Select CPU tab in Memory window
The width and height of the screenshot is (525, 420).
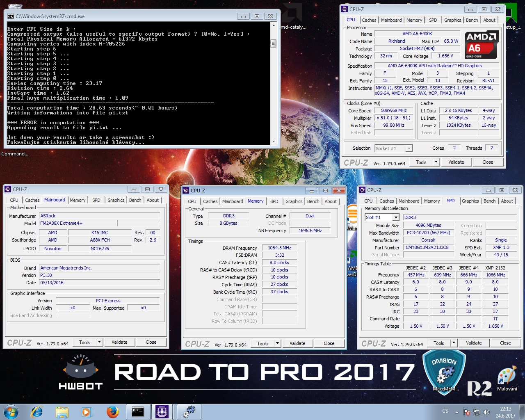pyautogui.click(x=192, y=201)
